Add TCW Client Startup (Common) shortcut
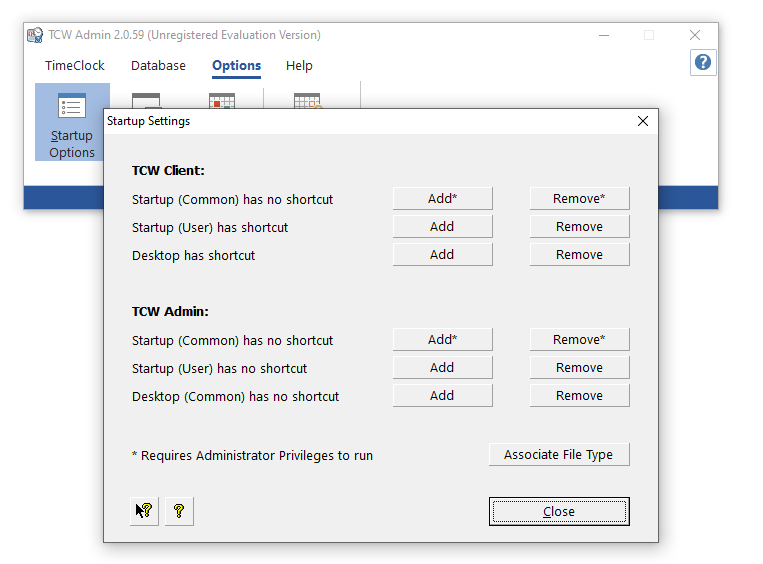This screenshot has height=564, width=763. click(x=442, y=199)
